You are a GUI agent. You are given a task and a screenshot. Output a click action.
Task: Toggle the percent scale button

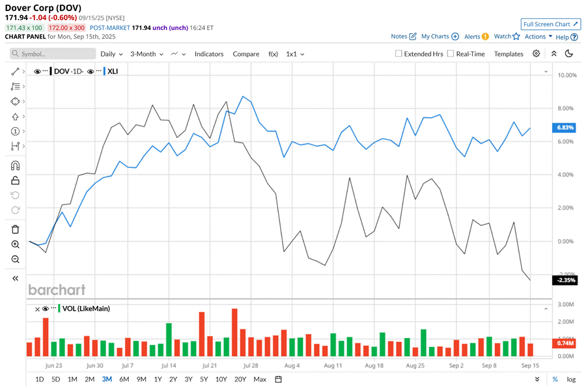pos(555,379)
